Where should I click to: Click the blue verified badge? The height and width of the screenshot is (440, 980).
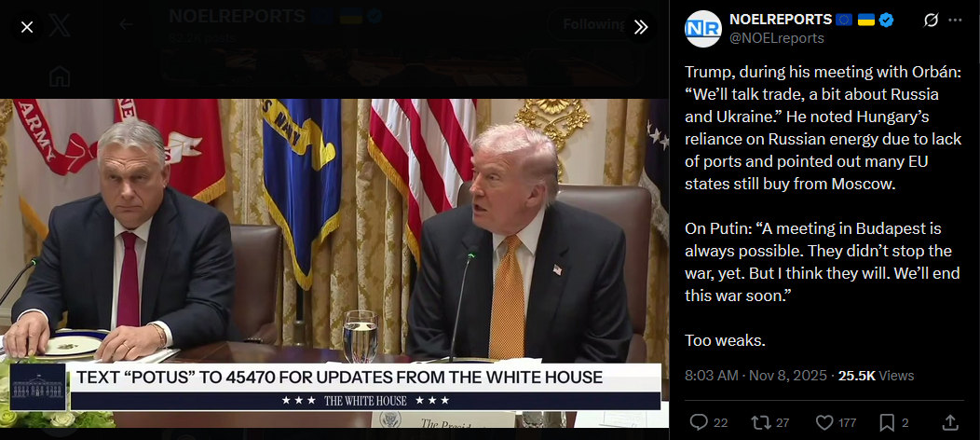[886, 20]
